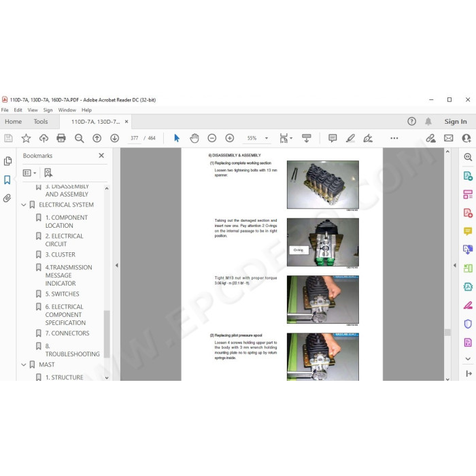Share link to file icon
This screenshot has height=476, width=476.
click(430, 138)
